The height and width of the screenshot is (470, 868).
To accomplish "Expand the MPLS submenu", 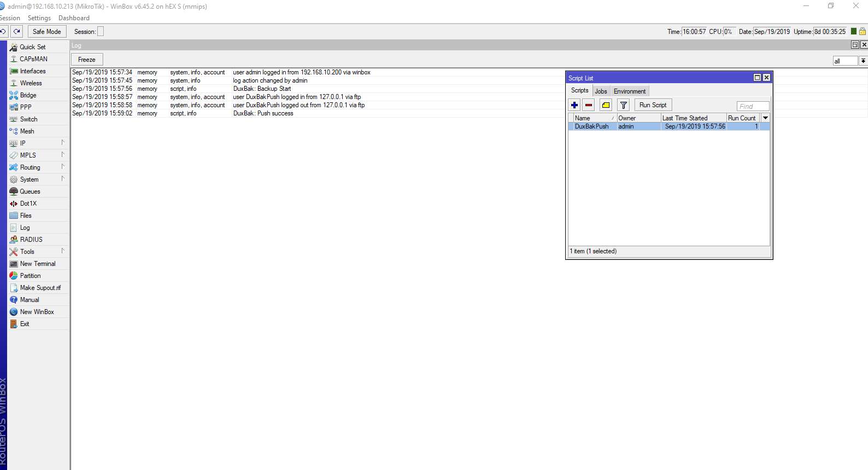I will (x=38, y=155).
